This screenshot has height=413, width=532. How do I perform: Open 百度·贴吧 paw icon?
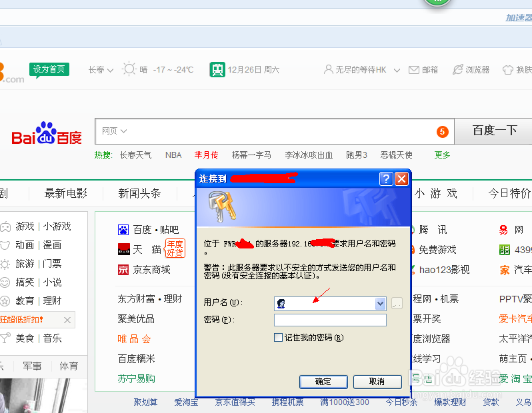click(123, 230)
